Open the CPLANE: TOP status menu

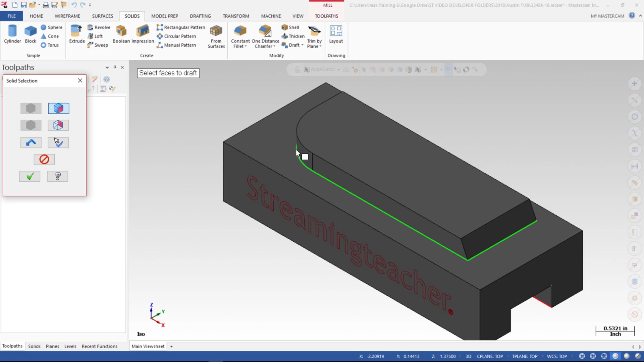click(490, 356)
